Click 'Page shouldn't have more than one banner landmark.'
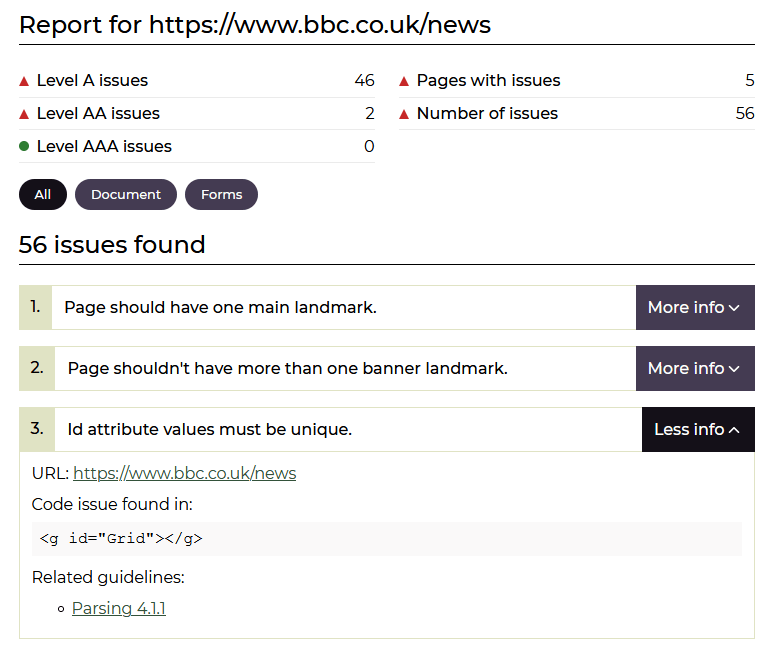The width and height of the screenshot is (778, 651). coord(288,368)
